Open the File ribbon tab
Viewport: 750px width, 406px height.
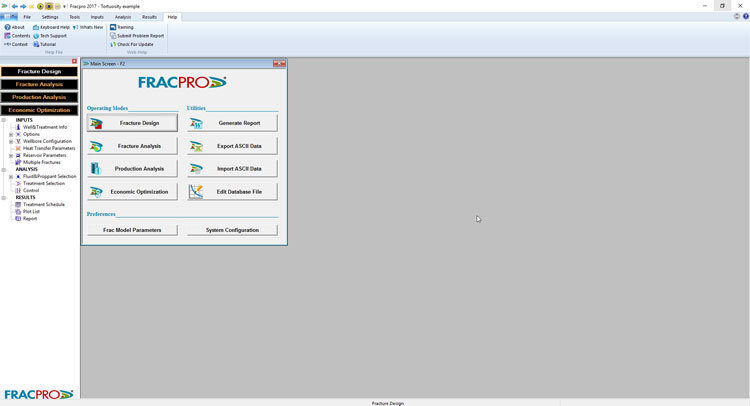pyautogui.click(x=27, y=17)
